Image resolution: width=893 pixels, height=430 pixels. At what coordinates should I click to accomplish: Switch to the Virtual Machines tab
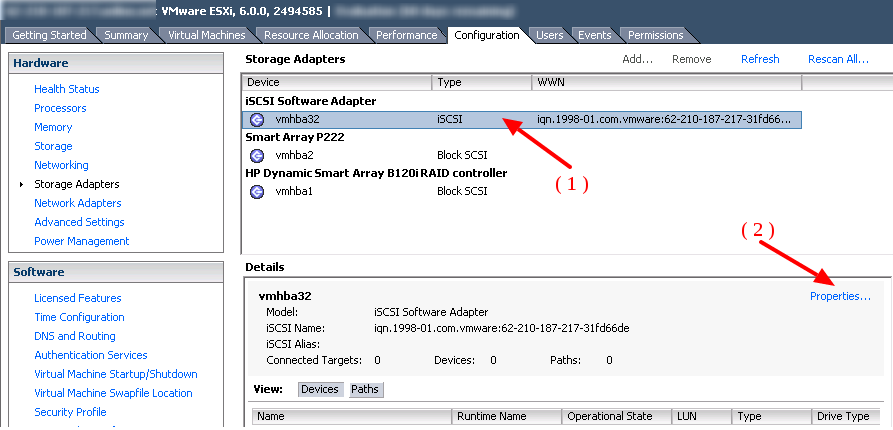[206, 35]
